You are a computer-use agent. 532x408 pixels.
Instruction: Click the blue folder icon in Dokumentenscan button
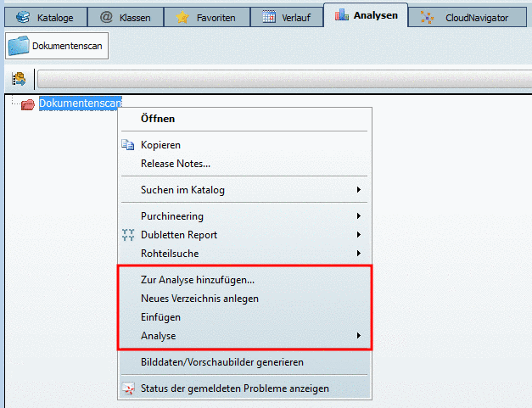click(x=19, y=46)
